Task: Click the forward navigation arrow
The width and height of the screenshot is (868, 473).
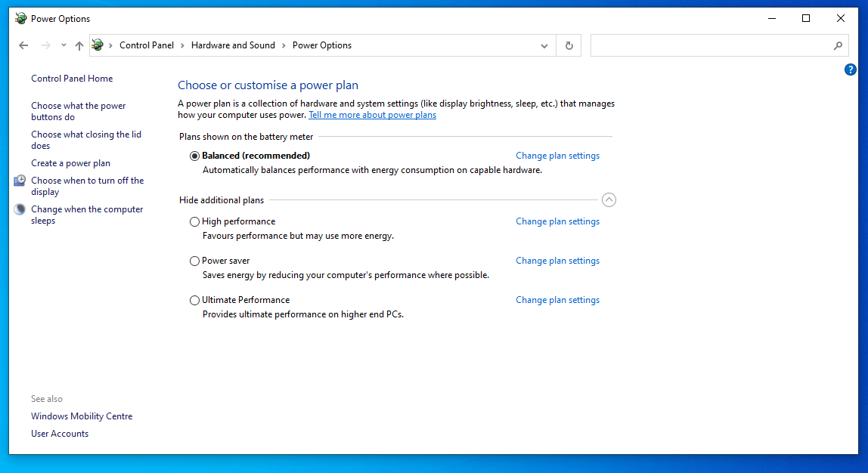Action: point(46,45)
